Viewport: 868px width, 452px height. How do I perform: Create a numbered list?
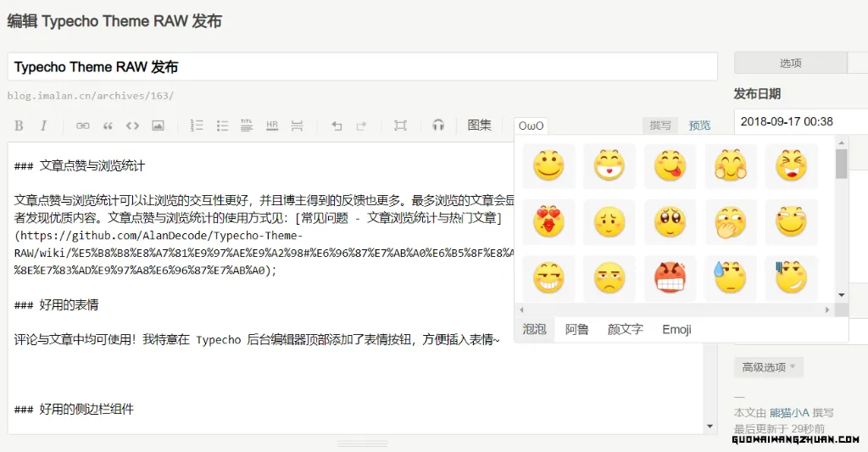point(197,126)
